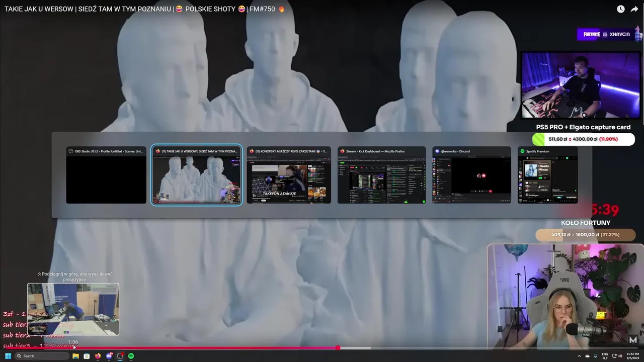Open OBS Studio from the taskbar
644x362 pixels.
pyautogui.click(x=120, y=356)
